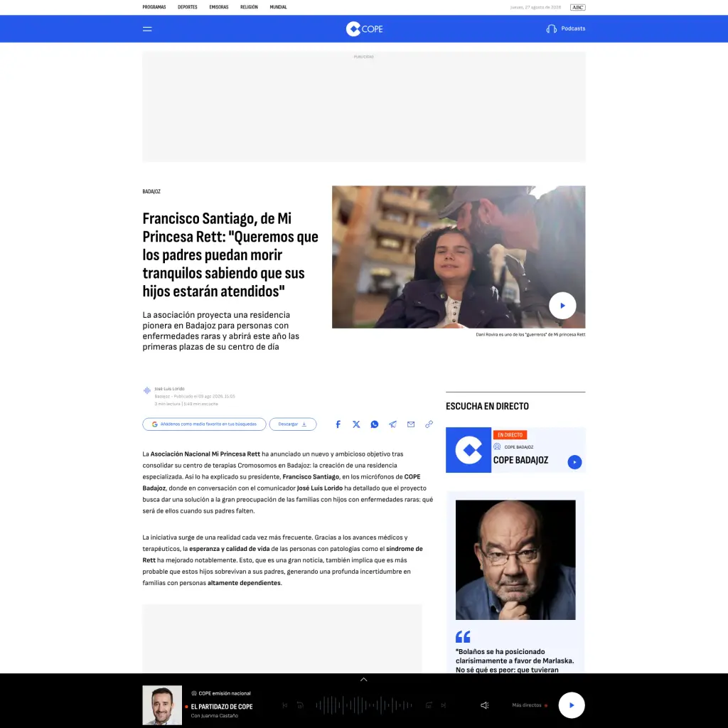Viewport: 728px width, 728px height.
Task: Play the article video of Dani Rovira
Action: (x=562, y=306)
